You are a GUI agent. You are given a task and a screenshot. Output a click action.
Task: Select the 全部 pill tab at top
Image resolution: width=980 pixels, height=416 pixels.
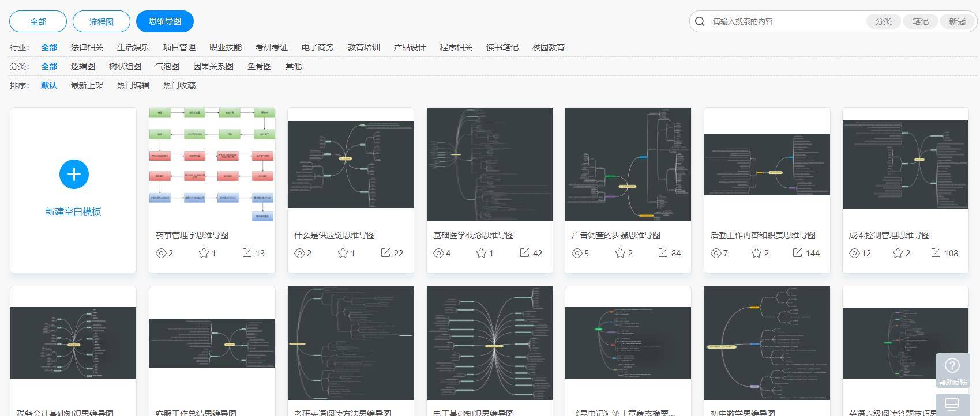point(38,21)
